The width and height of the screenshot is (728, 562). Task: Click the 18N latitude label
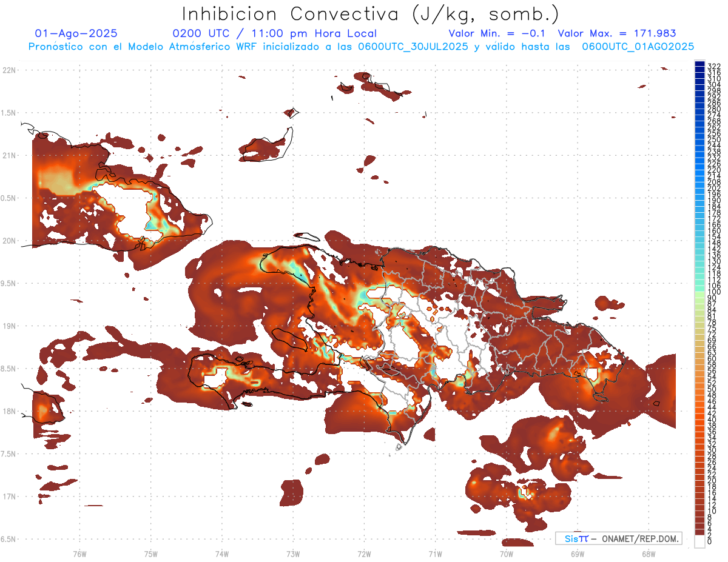(x=9, y=411)
